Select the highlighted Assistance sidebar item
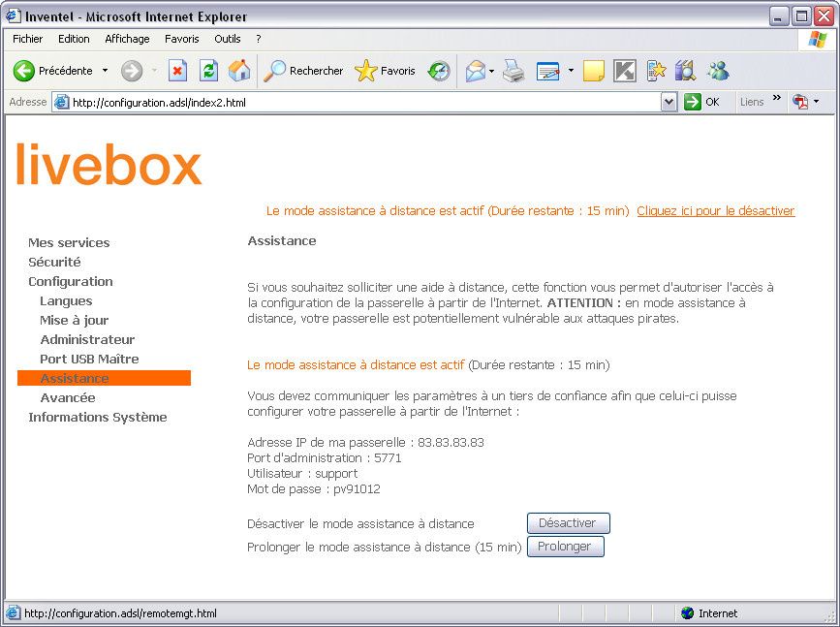Viewport: 840px width, 627px height. point(104,378)
